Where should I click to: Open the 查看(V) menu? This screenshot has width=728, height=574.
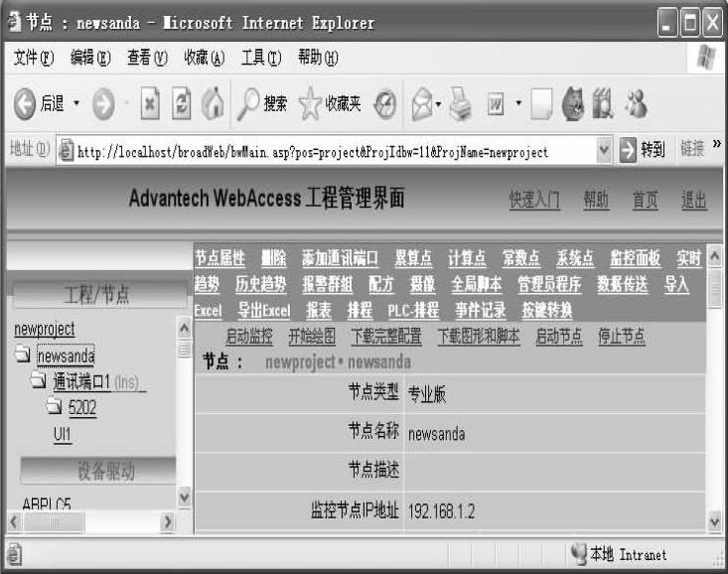[147, 58]
